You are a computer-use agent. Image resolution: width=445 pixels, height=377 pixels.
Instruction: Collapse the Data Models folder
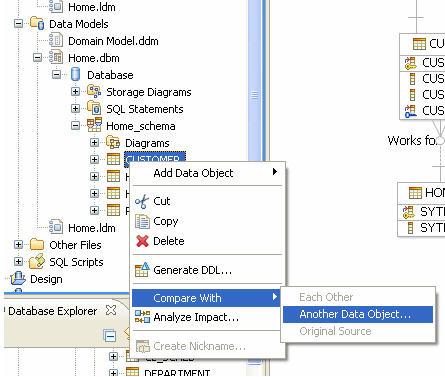pyautogui.click(x=19, y=24)
